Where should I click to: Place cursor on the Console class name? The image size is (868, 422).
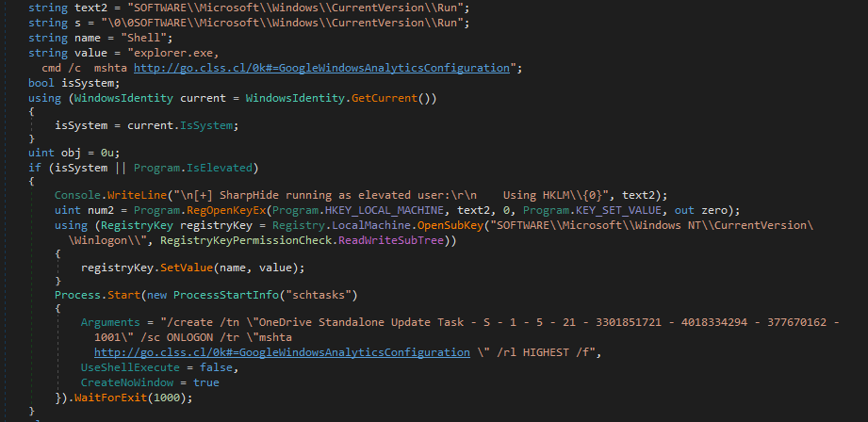coord(77,195)
